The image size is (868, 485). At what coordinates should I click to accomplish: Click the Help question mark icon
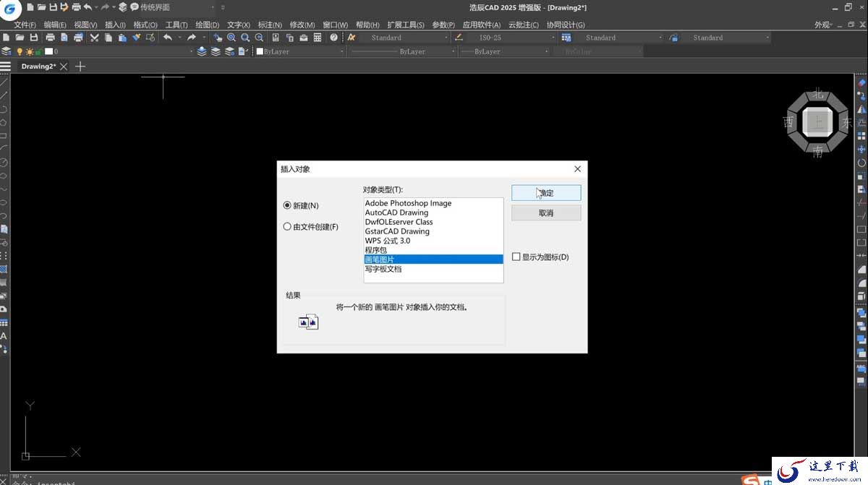pos(333,38)
